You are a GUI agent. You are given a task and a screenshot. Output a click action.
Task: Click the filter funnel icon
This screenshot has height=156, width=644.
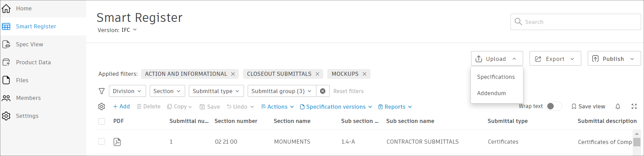[x=101, y=91]
